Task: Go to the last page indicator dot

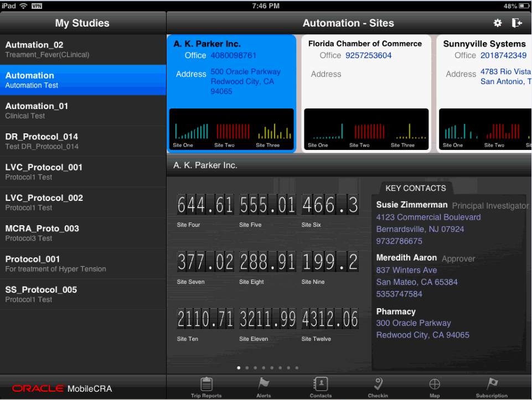Action: (297, 368)
